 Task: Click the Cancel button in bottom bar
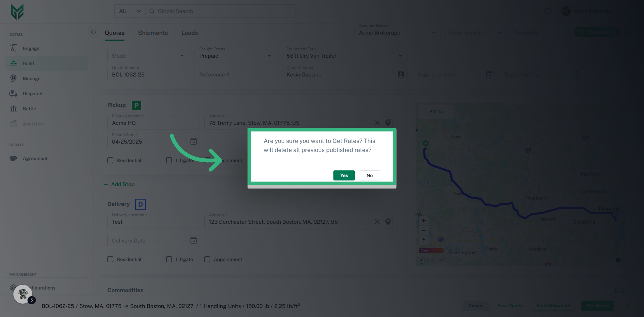tap(476, 306)
